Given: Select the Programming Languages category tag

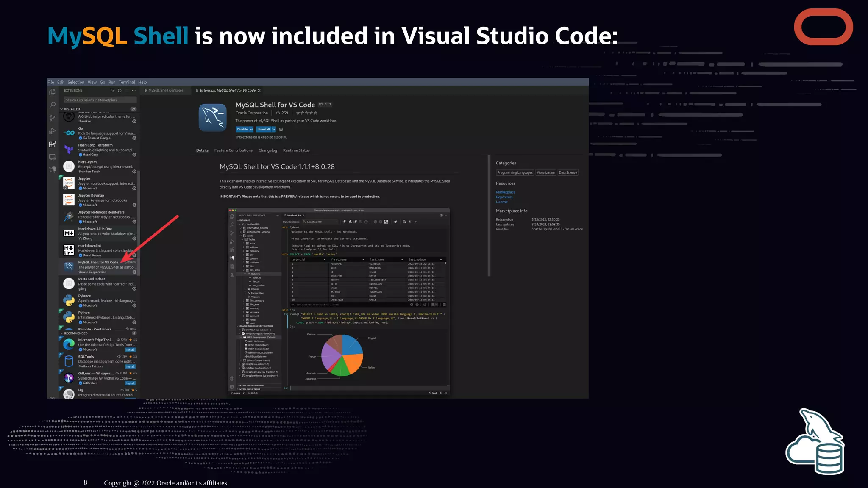Looking at the screenshot, I should tap(515, 173).
